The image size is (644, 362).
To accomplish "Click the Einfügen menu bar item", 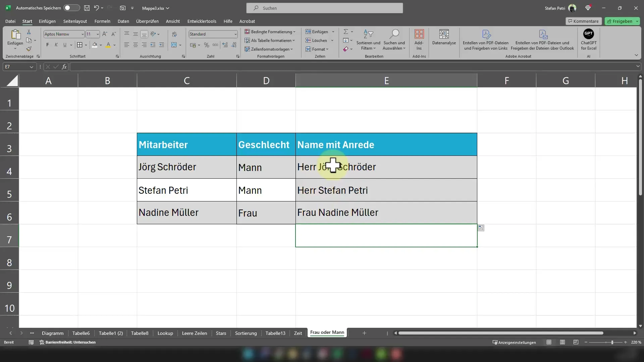I will click(x=47, y=21).
